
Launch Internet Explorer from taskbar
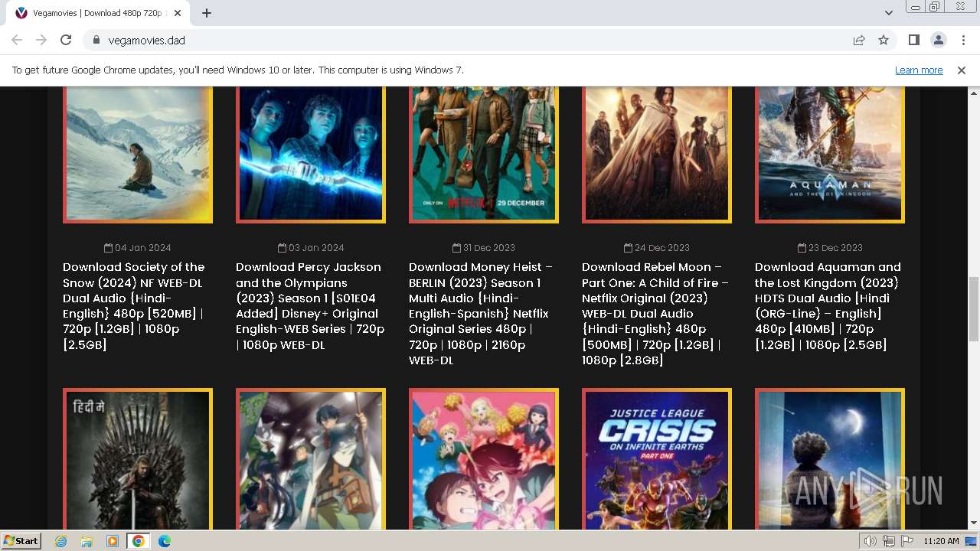(x=61, y=541)
